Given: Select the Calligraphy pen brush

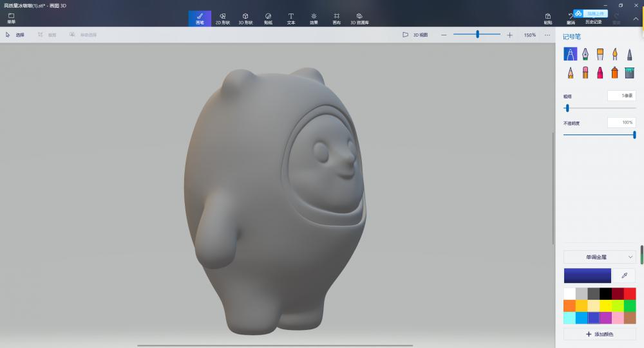Looking at the screenshot, I should (x=585, y=54).
